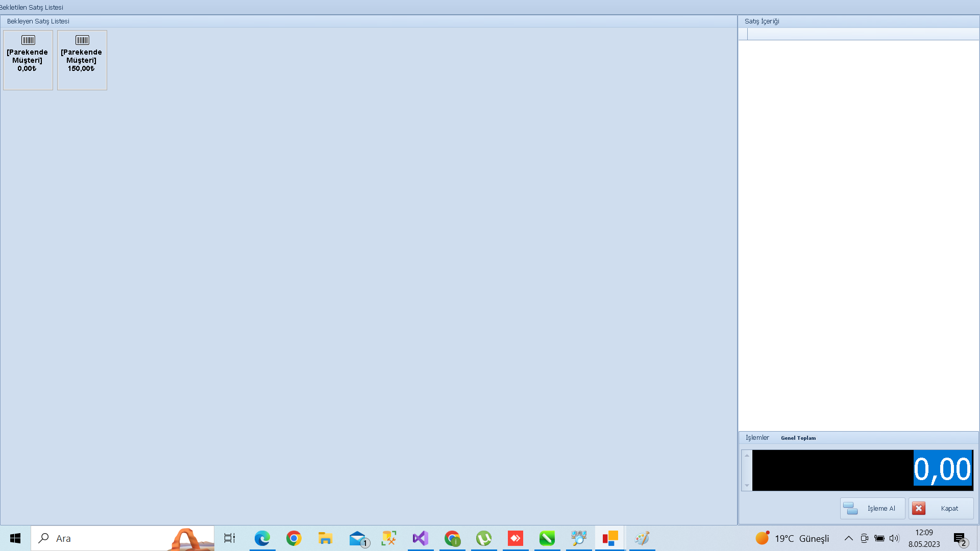Select the pending sale with 0,00₺ total
The image size is (980, 551).
tap(28, 60)
